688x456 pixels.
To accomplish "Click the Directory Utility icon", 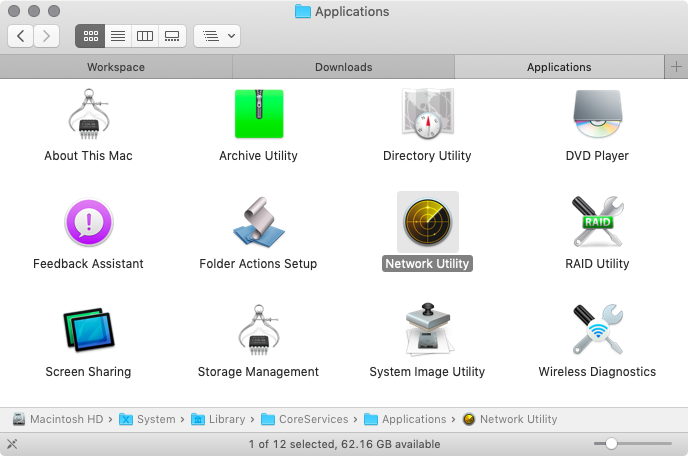I will [427, 115].
